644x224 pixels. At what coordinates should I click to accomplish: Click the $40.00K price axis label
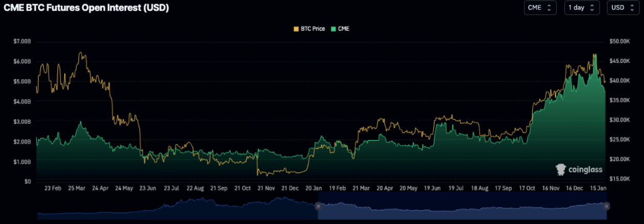(620, 81)
